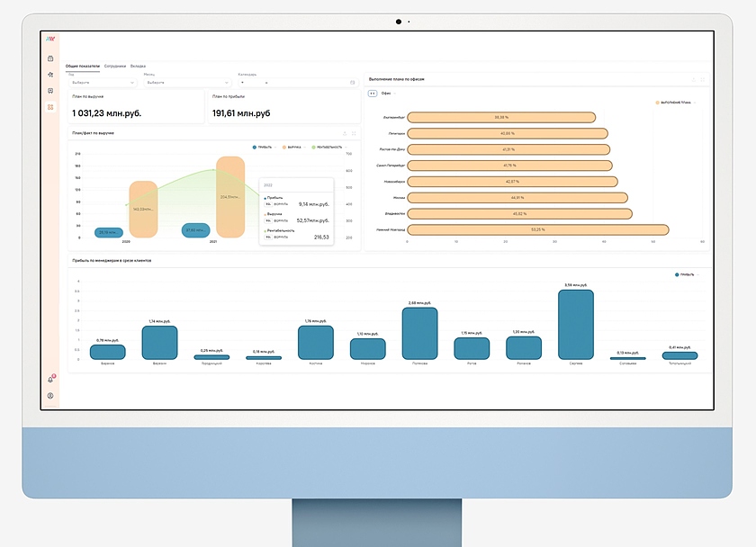Click the drill button left of Офис
Screen dimensions: 756x547
(372, 93)
